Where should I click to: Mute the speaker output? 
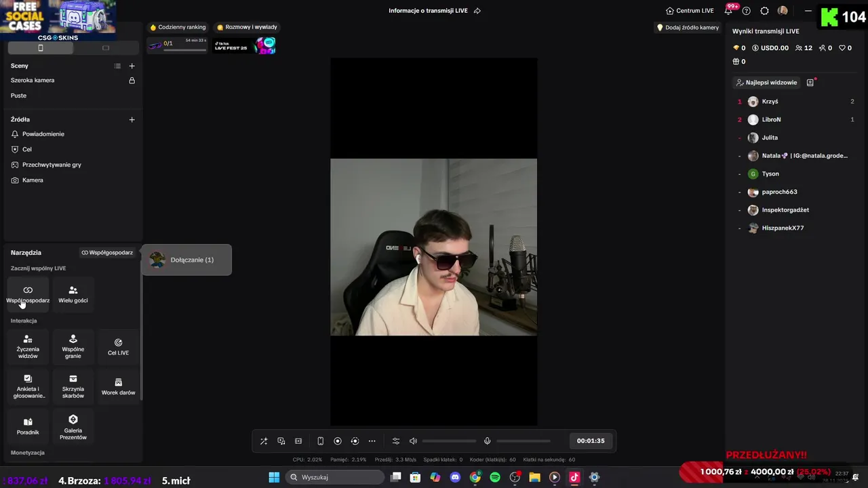tap(413, 441)
